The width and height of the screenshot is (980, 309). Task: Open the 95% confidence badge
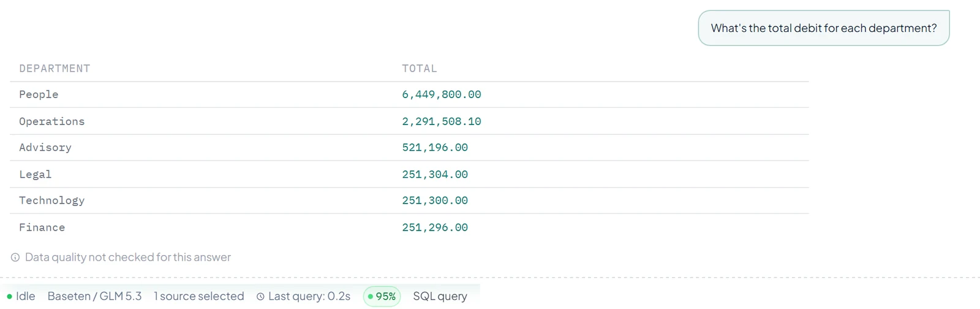coord(382,297)
